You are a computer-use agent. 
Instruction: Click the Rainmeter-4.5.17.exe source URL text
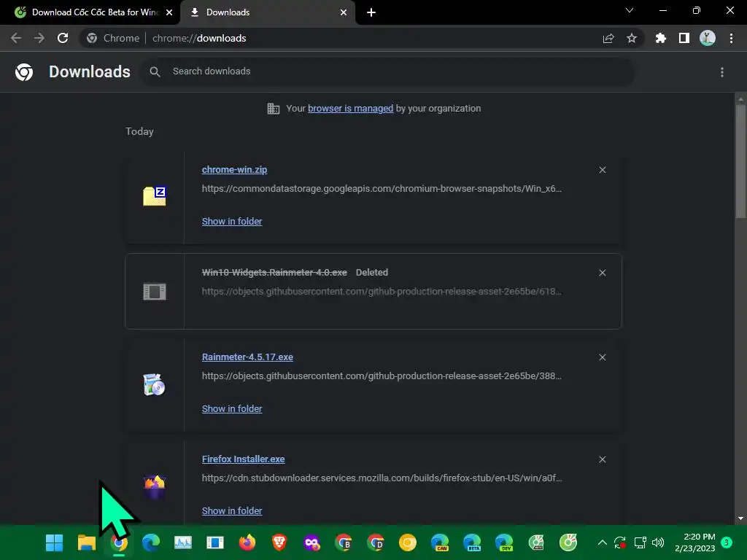(382, 376)
